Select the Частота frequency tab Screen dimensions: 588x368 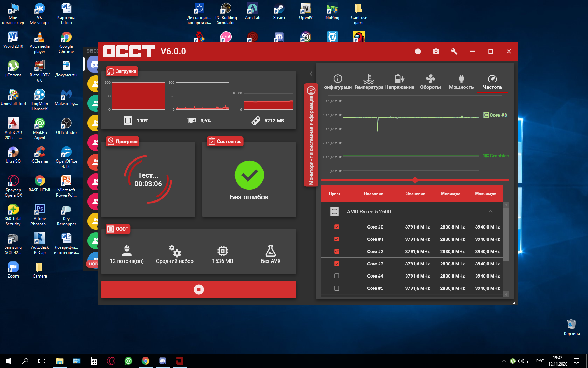click(x=492, y=82)
